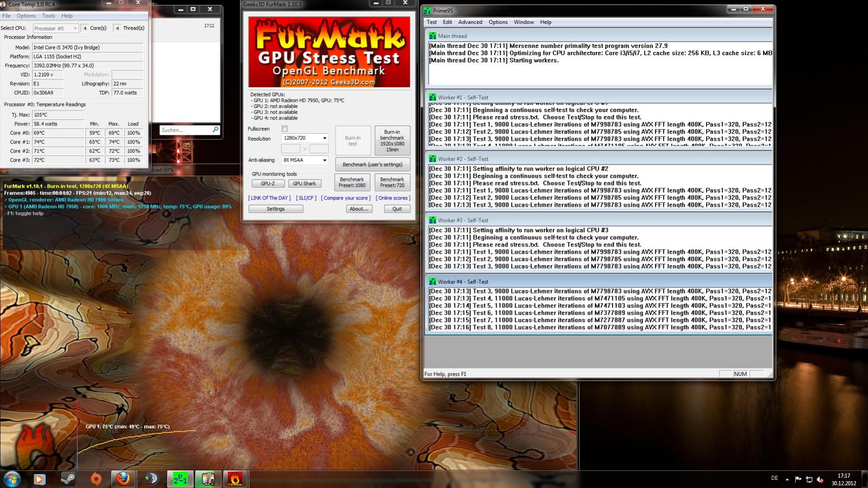Screen dimensions: 868x488
Task: Open the Select CPU dropdown
Action: pos(55,28)
